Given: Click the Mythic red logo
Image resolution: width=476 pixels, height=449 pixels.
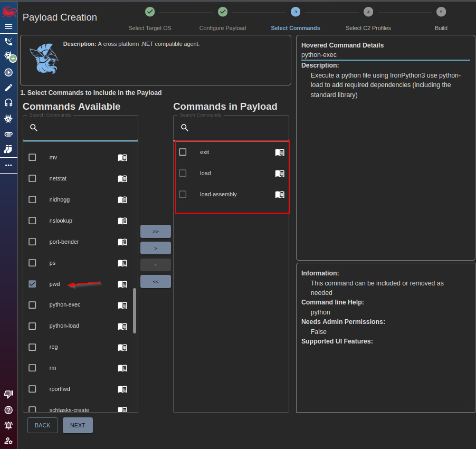Looking at the screenshot, I should click(x=9, y=12).
